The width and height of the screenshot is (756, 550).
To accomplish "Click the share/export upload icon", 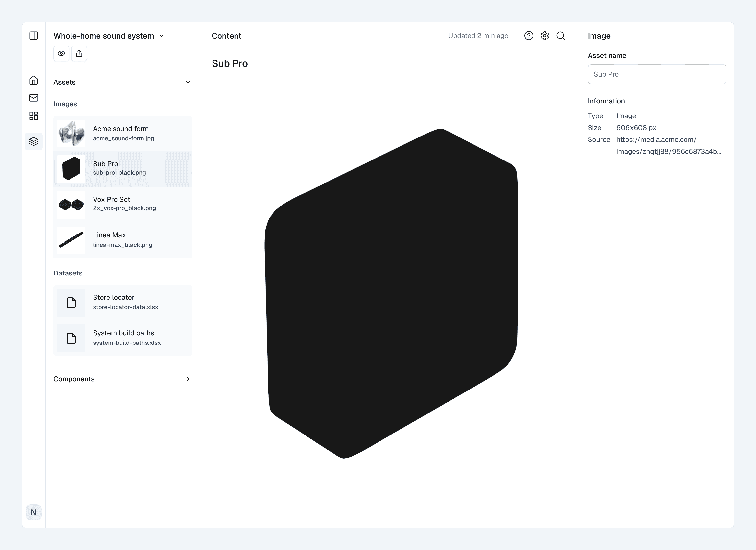I will click(79, 53).
